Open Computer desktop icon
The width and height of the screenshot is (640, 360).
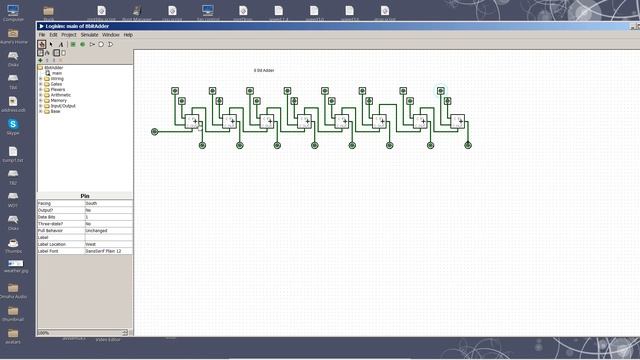pyautogui.click(x=13, y=13)
